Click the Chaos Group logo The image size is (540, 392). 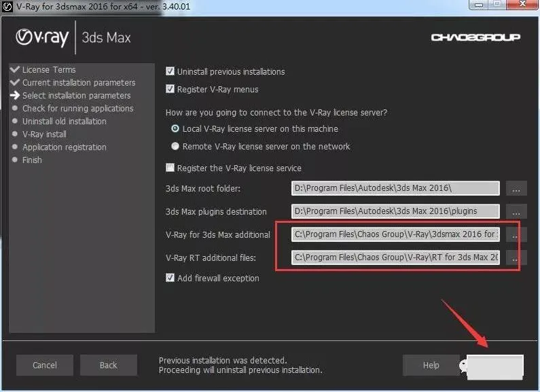coord(475,37)
